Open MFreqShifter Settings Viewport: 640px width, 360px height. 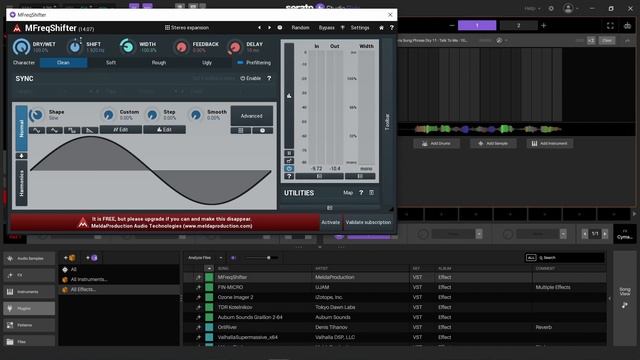click(x=360, y=28)
